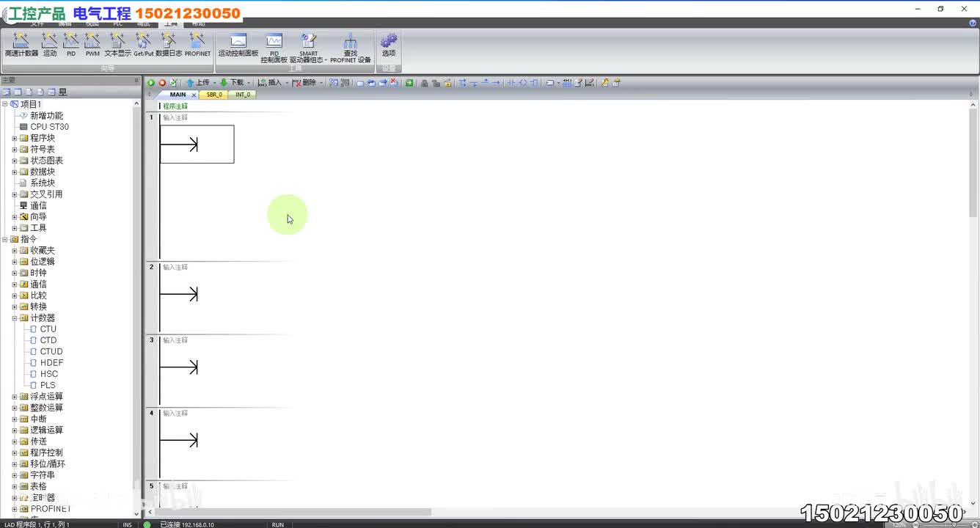
Task: Open the Get/Put wizard
Action: coord(144,45)
